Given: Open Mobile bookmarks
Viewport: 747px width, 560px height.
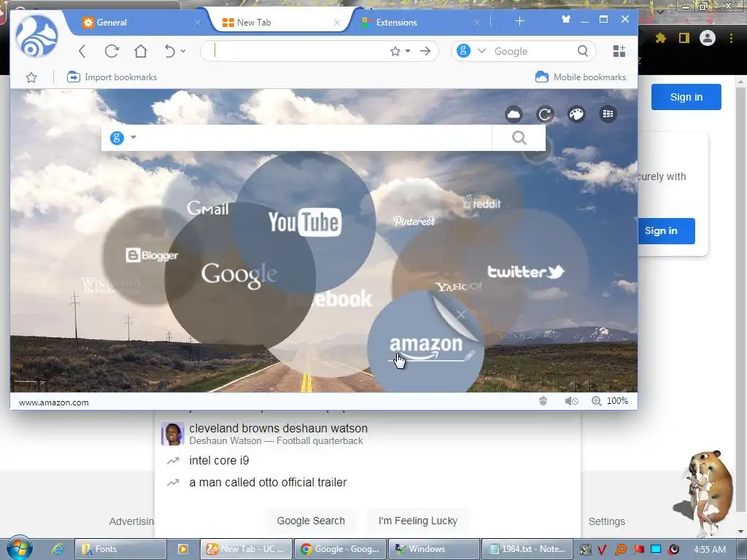Looking at the screenshot, I should [581, 77].
